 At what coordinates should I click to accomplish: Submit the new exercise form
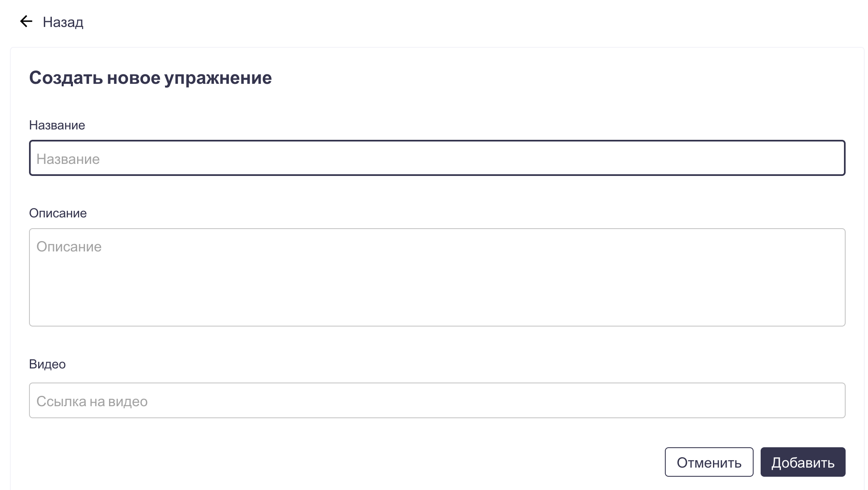point(803,462)
